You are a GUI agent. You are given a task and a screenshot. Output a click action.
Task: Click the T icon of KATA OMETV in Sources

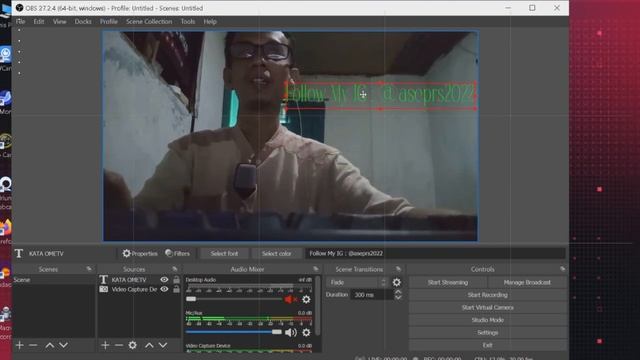click(104, 280)
